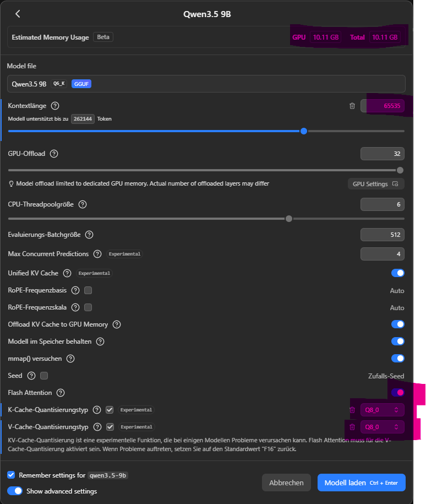Open help for K-Cache-Quantisierungstyp
Viewport: 426px width, 504px height.
point(97,410)
